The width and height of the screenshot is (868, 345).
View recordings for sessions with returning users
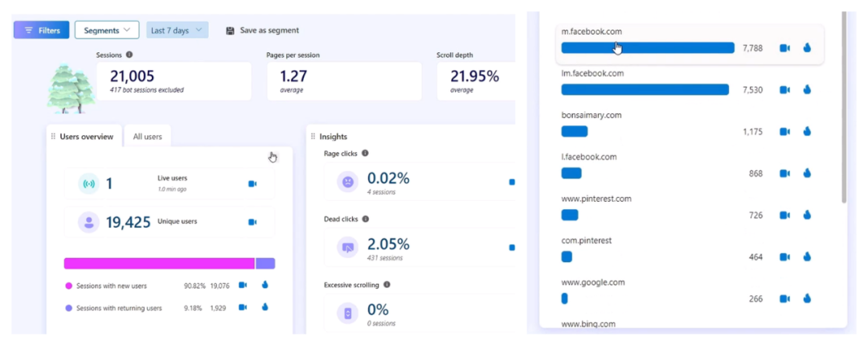[243, 307]
